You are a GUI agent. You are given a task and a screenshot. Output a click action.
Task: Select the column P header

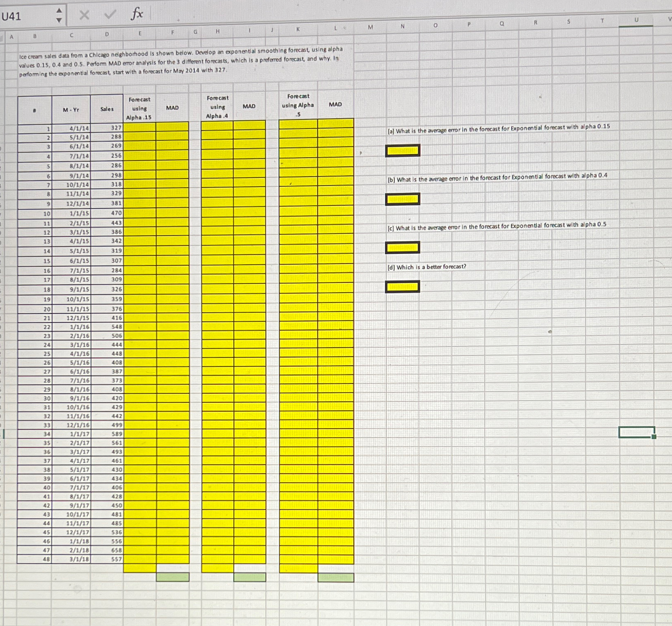469,25
